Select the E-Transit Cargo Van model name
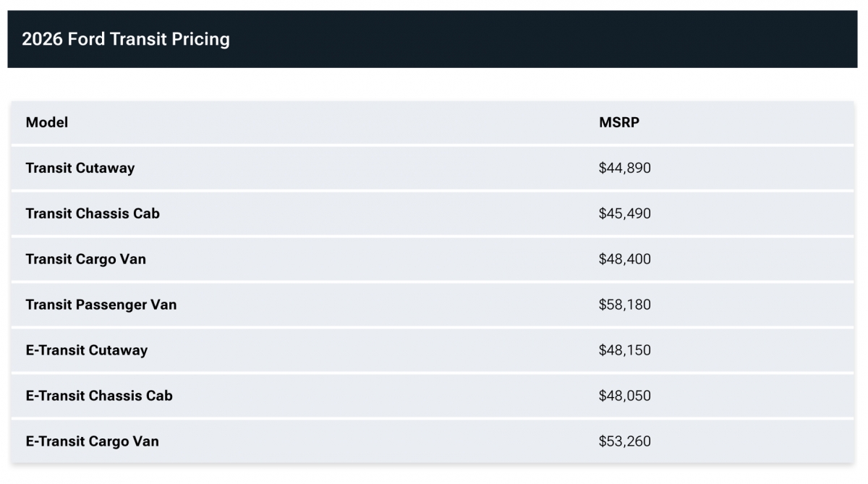This screenshot has width=868, height=484. coord(93,441)
